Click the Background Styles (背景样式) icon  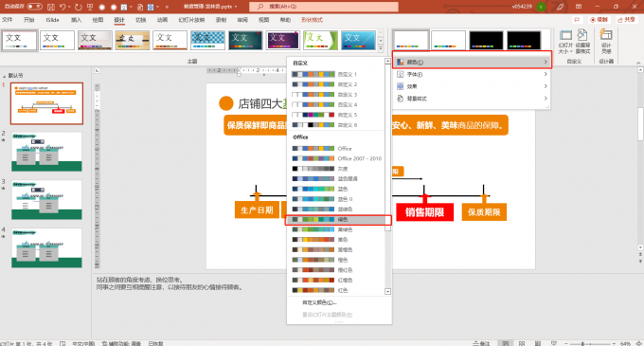[x=400, y=99]
